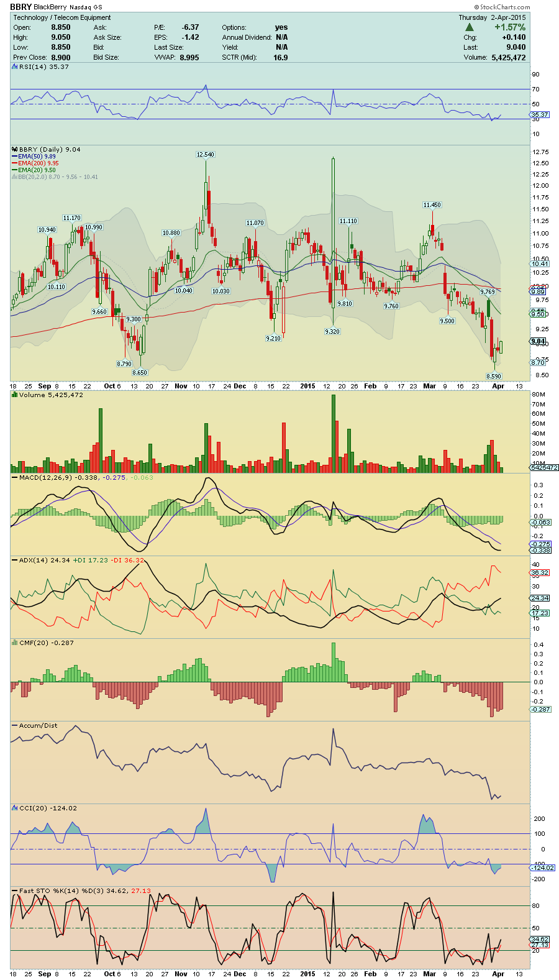559x980 pixels.
Task: Click the -124.02 CCI tag on right axis
Action: point(542,868)
